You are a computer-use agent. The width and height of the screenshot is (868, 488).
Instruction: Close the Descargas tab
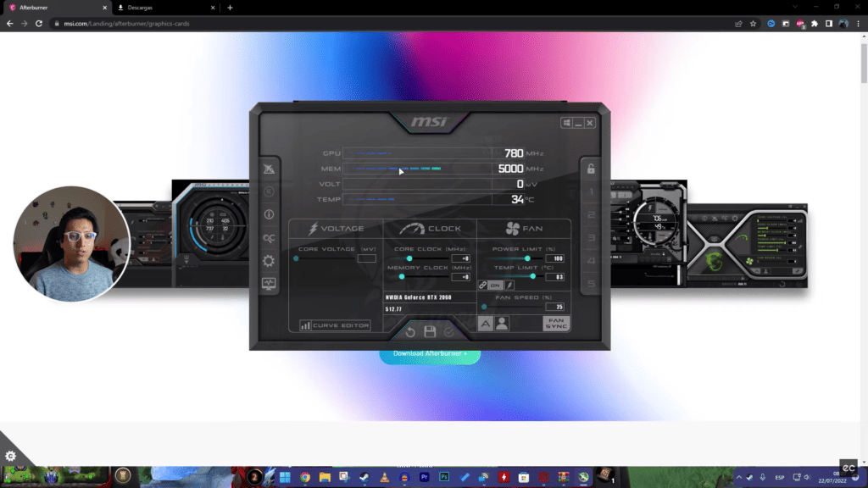point(213,8)
